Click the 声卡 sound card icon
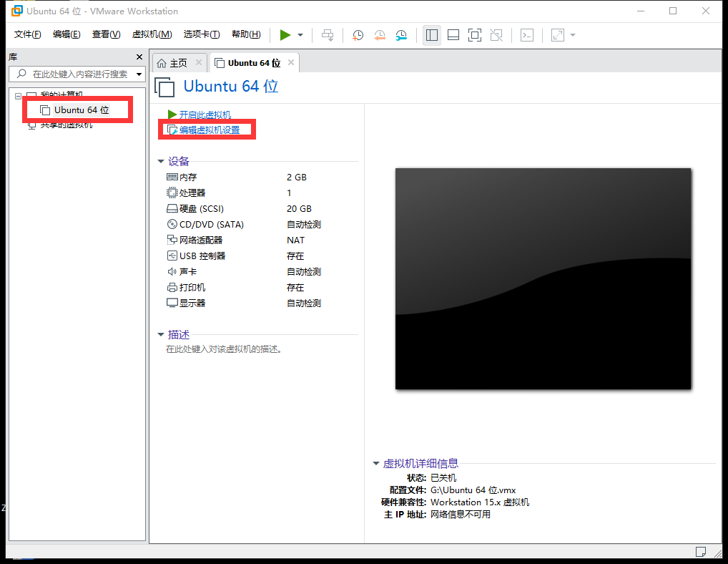Screen dimensions: 728x564 tap(172, 272)
